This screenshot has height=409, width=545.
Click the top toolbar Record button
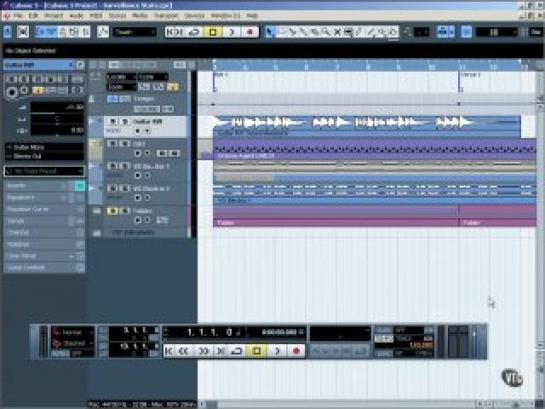(250, 32)
